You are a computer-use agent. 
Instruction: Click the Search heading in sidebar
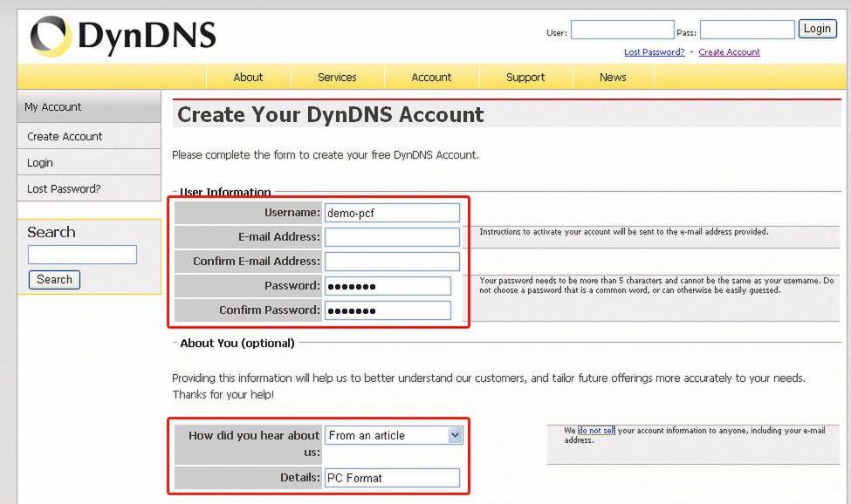(51, 232)
